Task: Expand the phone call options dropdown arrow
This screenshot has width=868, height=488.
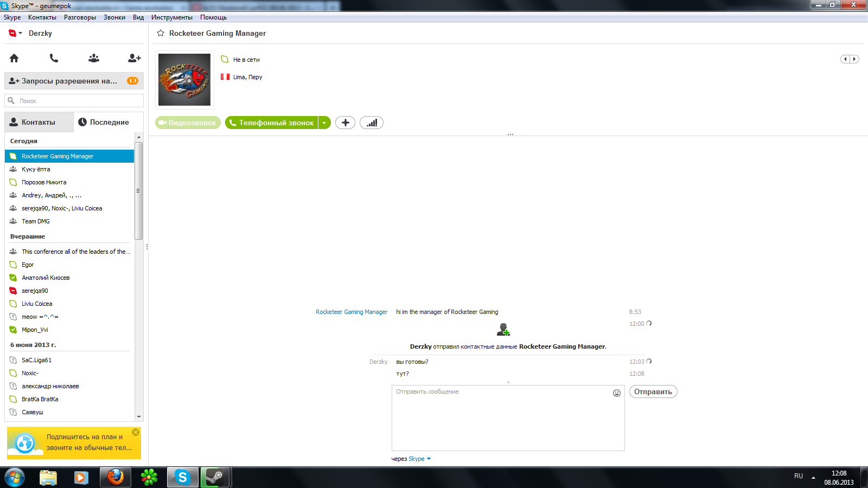Action: point(324,123)
